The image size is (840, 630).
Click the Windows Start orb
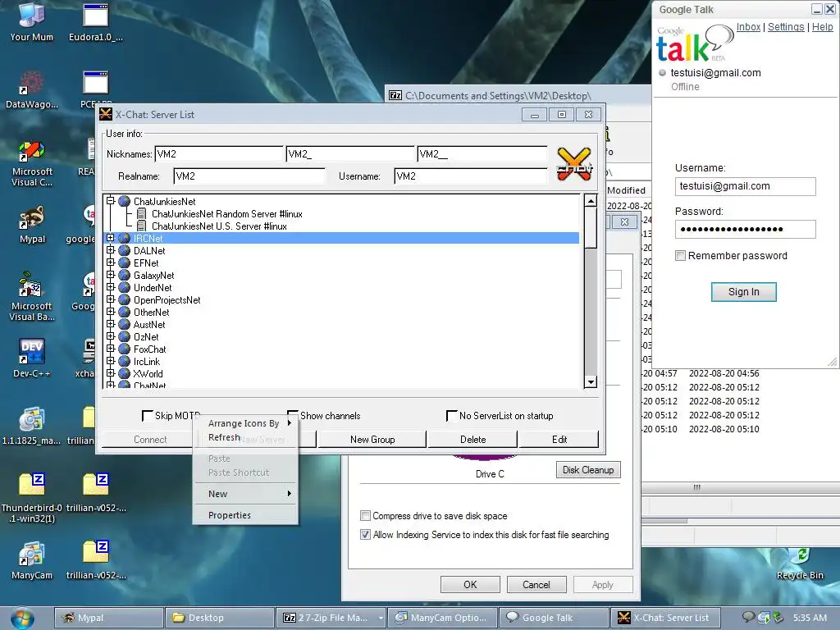22,618
